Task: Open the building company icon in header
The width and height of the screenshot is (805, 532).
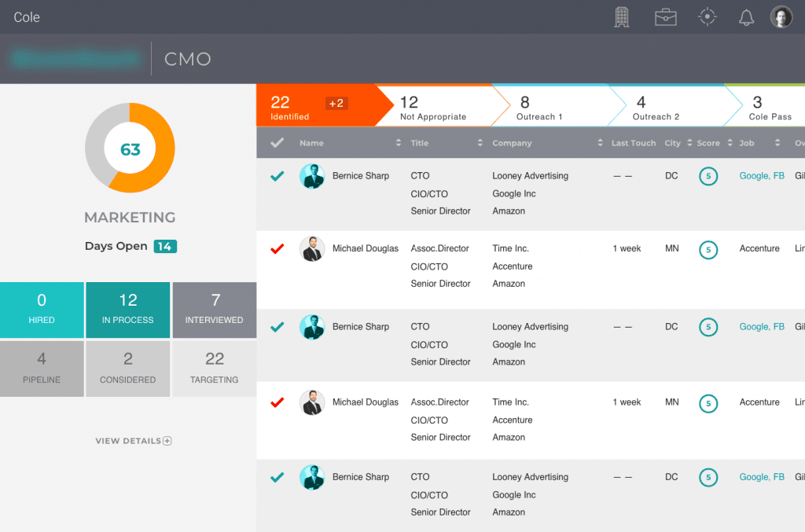Action: tap(622, 17)
